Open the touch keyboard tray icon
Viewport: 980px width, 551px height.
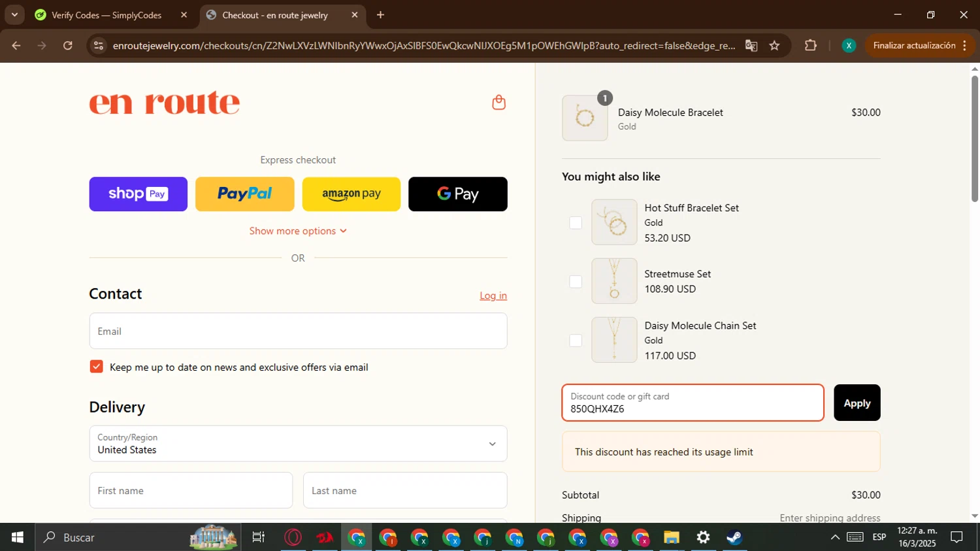(x=855, y=537)
